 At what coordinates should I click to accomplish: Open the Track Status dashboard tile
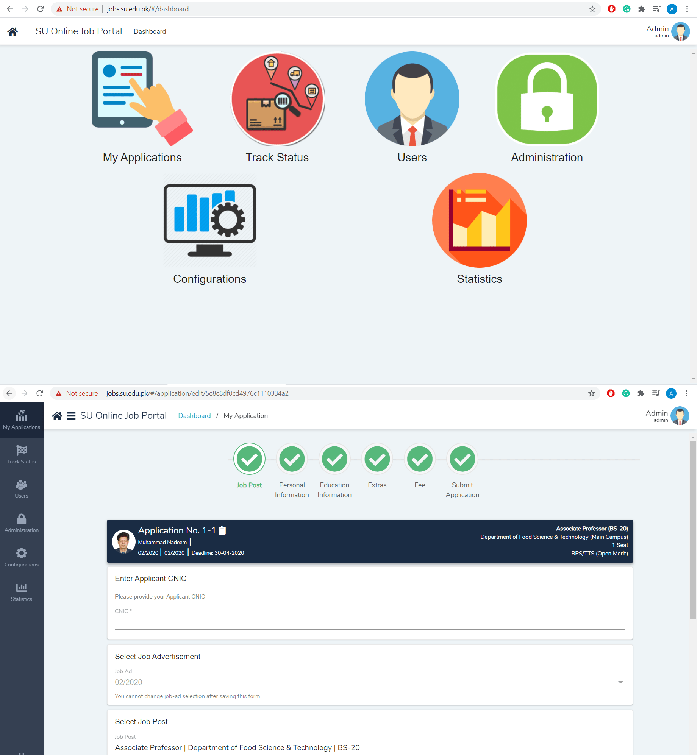[x=277, y=107]
